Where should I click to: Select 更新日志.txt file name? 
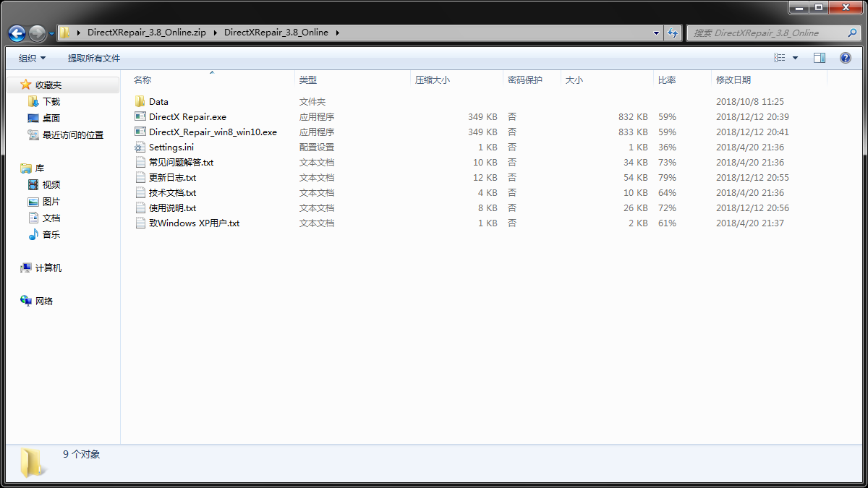point(172,178)
